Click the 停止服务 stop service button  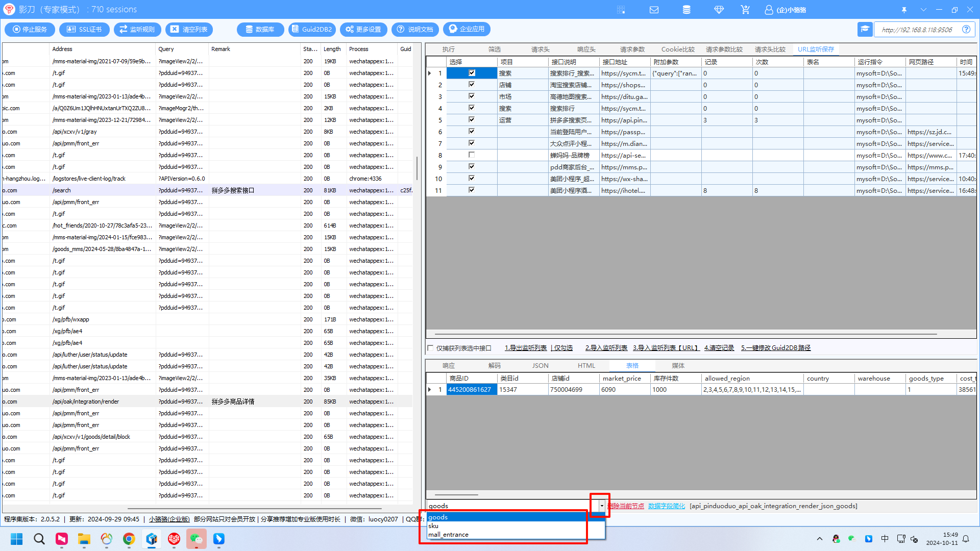coord(30,29)
